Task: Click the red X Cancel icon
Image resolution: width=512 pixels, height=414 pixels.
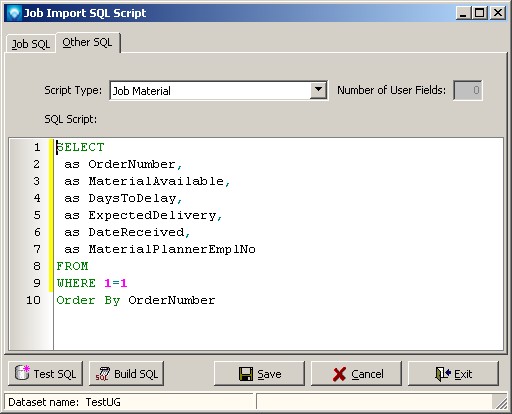Action: (x=339, y=374)
